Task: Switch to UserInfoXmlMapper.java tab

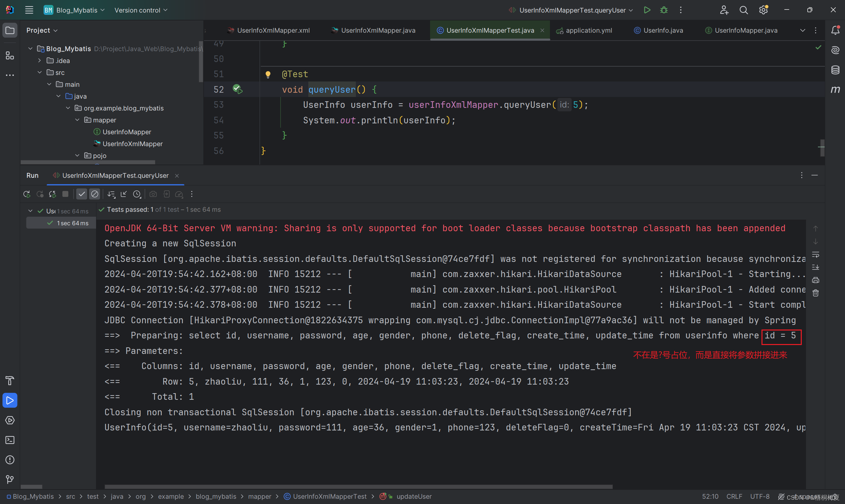Action: (373, 30)
